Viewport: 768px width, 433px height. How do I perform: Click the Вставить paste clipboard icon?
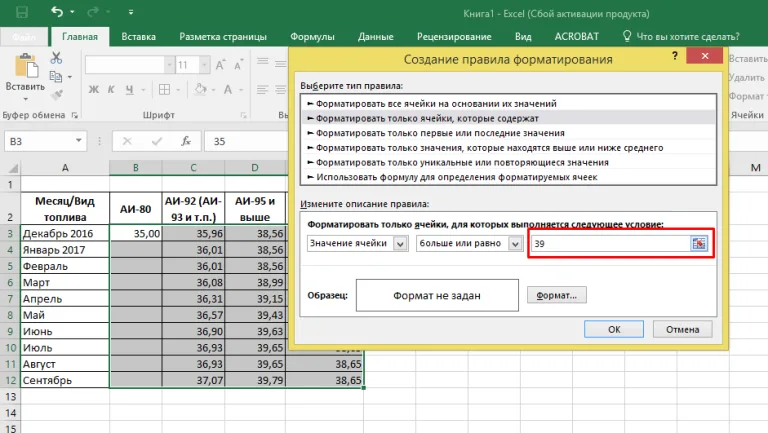click(26, 66)
